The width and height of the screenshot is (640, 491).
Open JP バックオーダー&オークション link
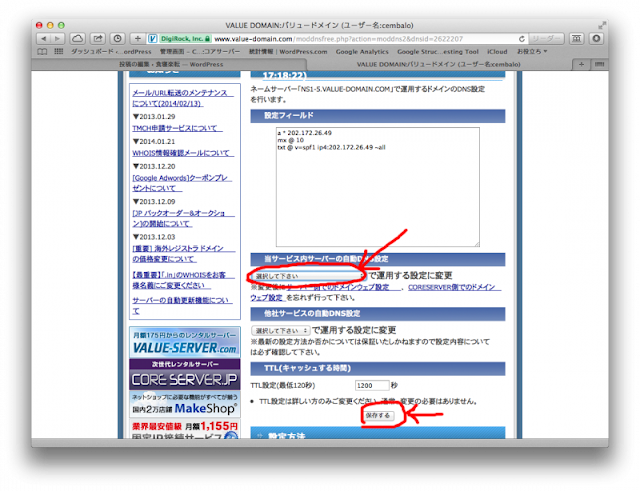point(183,218)
